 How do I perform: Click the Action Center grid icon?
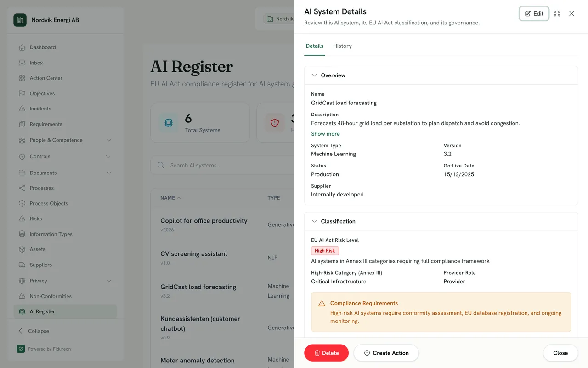pos(22,78)
